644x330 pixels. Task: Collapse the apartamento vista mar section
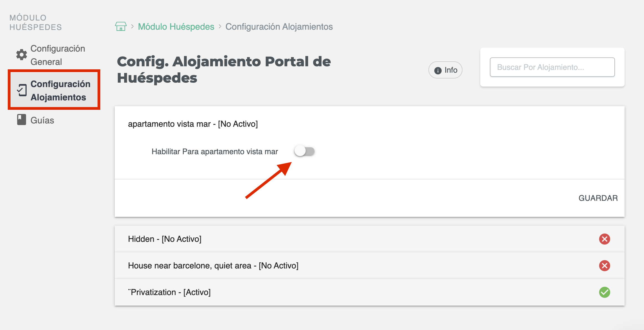coord(193,124)
